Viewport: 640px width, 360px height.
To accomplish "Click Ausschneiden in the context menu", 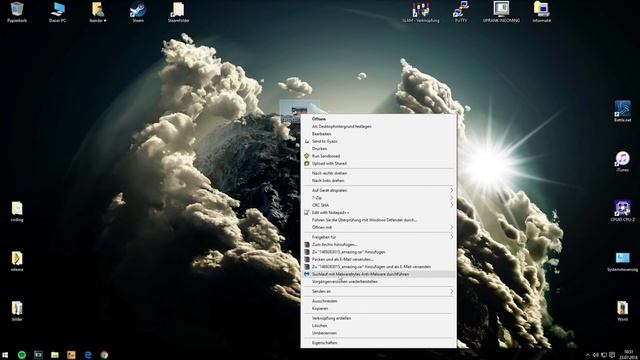I will pos(379,301).
